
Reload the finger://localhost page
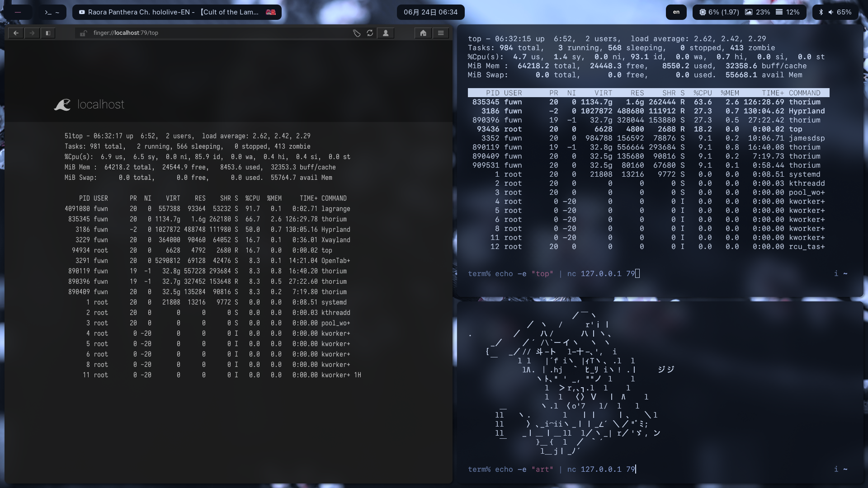(x=370, y=33)
